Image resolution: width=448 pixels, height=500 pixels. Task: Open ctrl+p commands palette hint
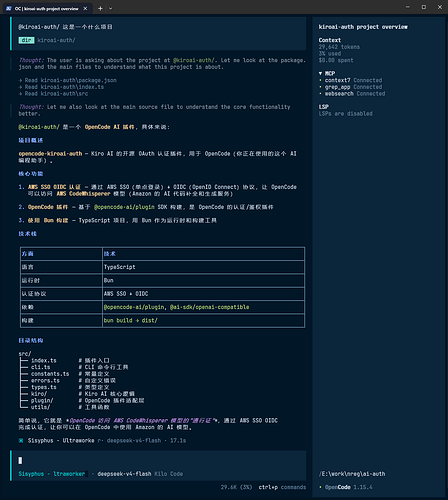(282, 487)
